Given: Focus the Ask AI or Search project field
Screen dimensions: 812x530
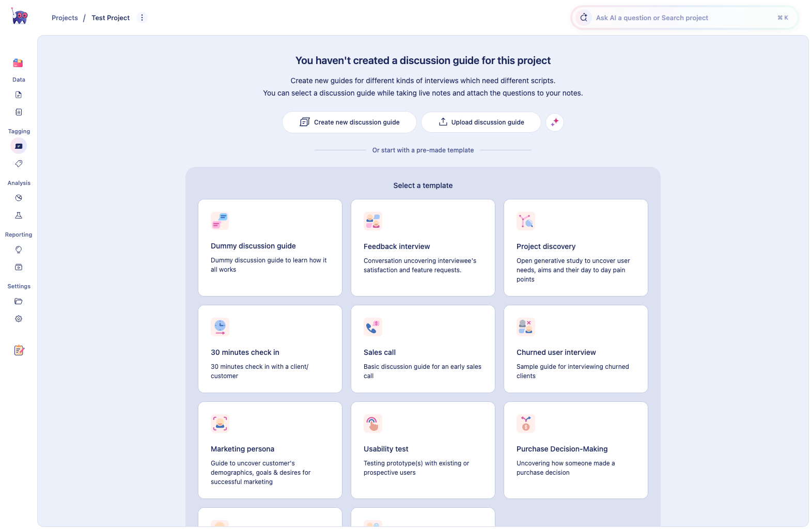Looking at the screenshot, I should pos(684,18).
